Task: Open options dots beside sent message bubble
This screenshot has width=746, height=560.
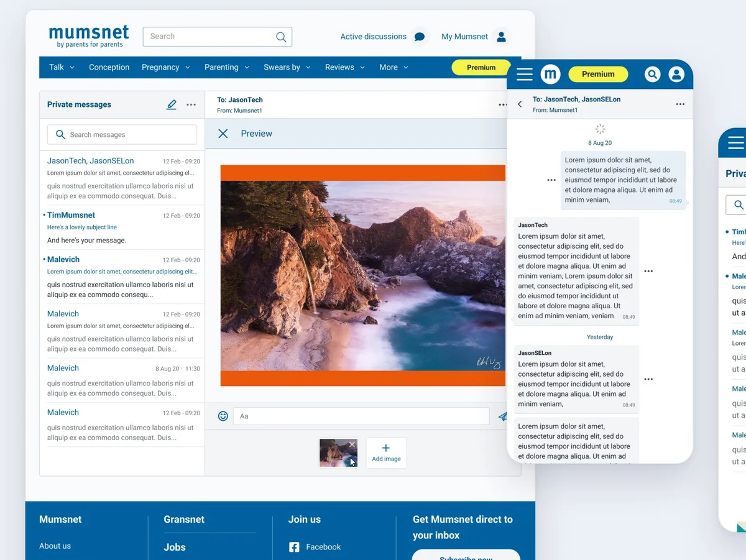Action: [551, 180]
